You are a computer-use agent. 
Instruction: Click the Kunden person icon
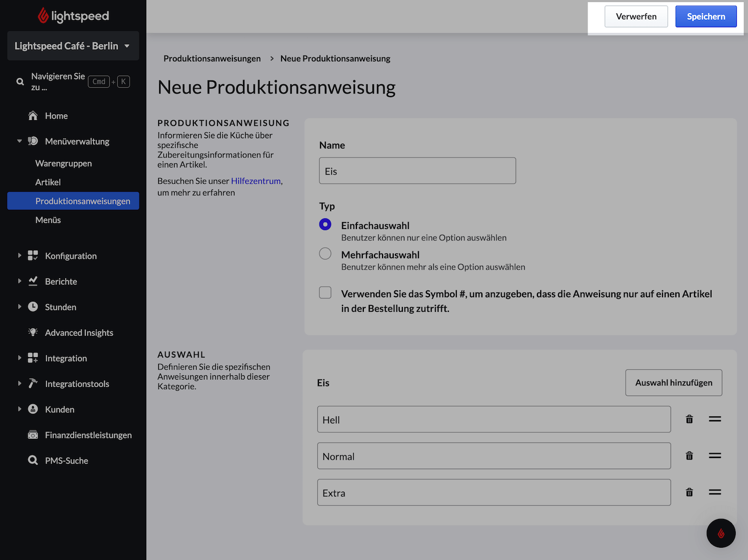pyautogui.click(x=33, y=409)
